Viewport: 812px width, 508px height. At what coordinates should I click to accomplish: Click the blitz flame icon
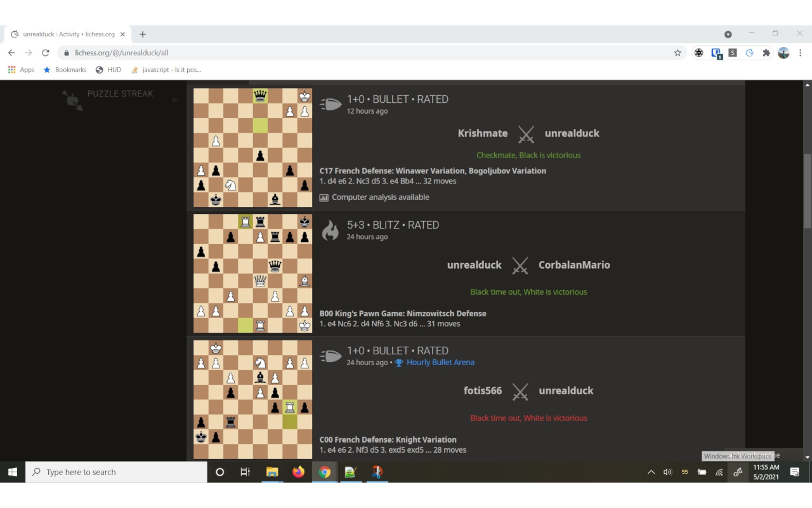(331, 230)
